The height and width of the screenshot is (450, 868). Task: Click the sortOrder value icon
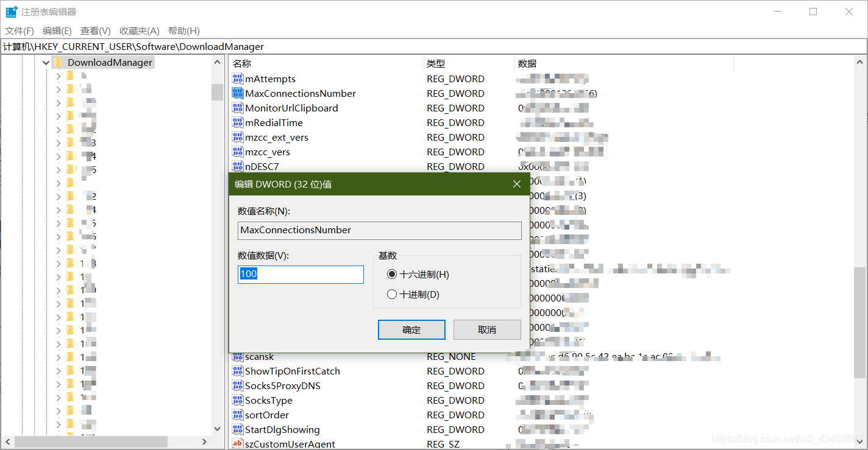238,415
